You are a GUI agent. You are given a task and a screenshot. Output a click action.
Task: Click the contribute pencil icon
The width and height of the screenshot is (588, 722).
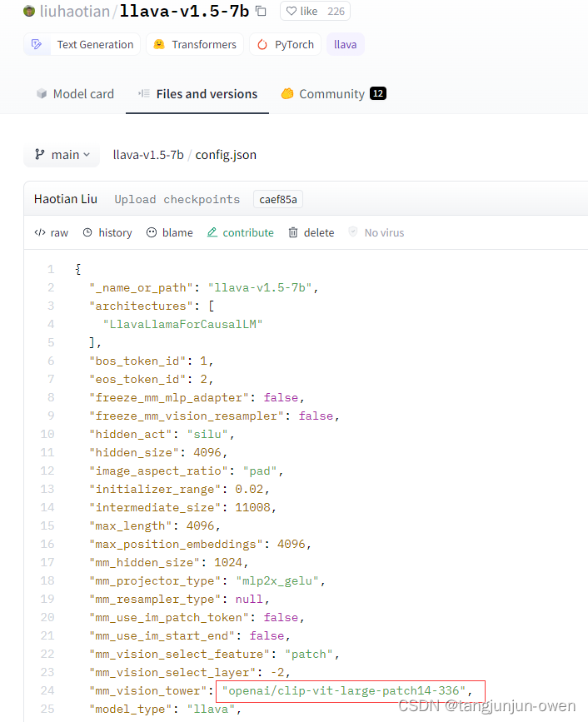point(212,232)
